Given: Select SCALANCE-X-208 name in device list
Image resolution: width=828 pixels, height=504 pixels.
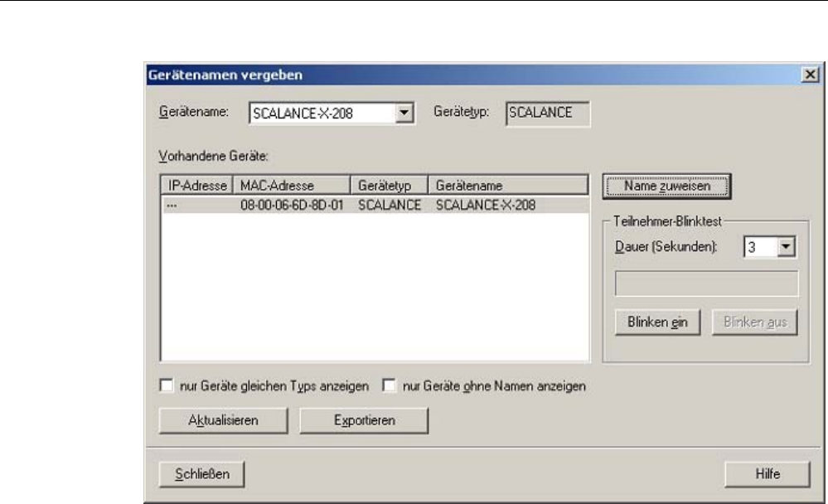Looking at the screenshot, I should pyautogui.click(x=486, y=205).
